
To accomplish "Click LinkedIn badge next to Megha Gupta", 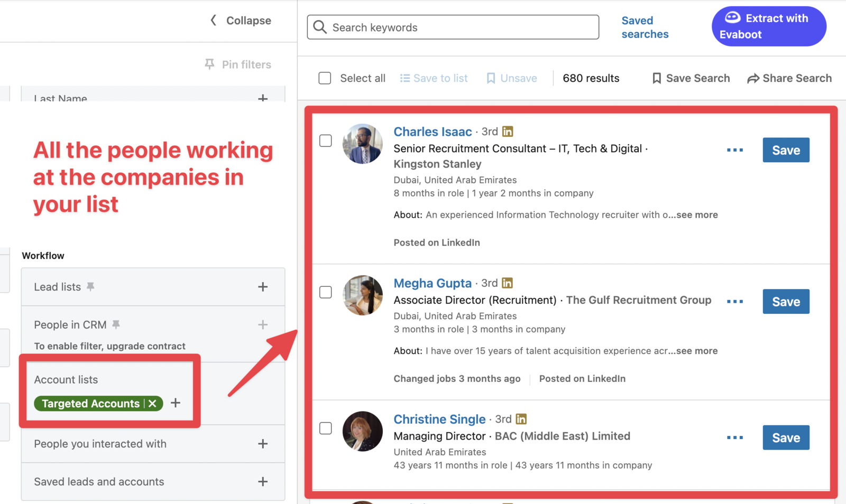I will click(507, 283).
